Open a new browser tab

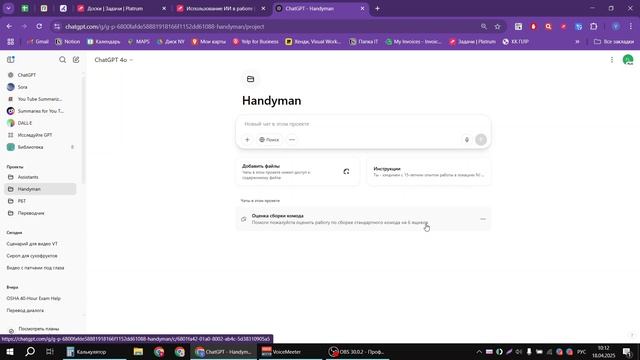point(377,9)
